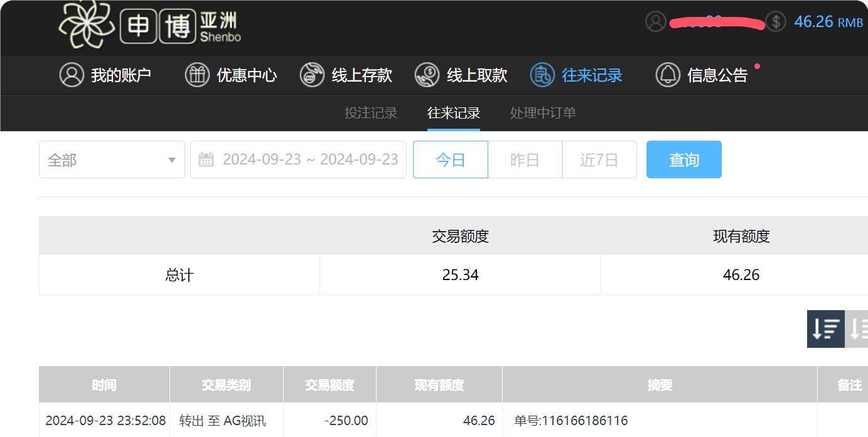The image size is (868, 437).
Task: Enable the 近7日 filter
Action: coord(599,159)
